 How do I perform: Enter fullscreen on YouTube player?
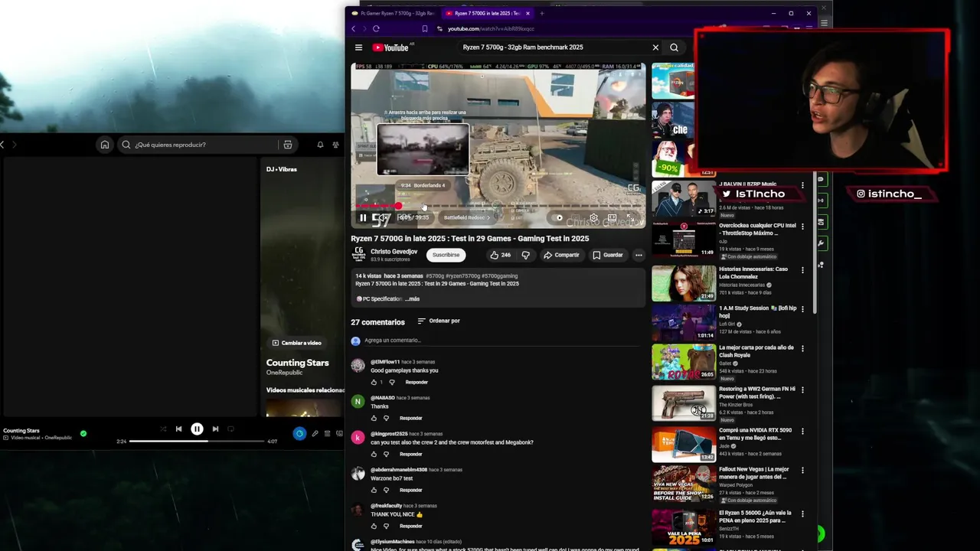(x=630, y=217)
